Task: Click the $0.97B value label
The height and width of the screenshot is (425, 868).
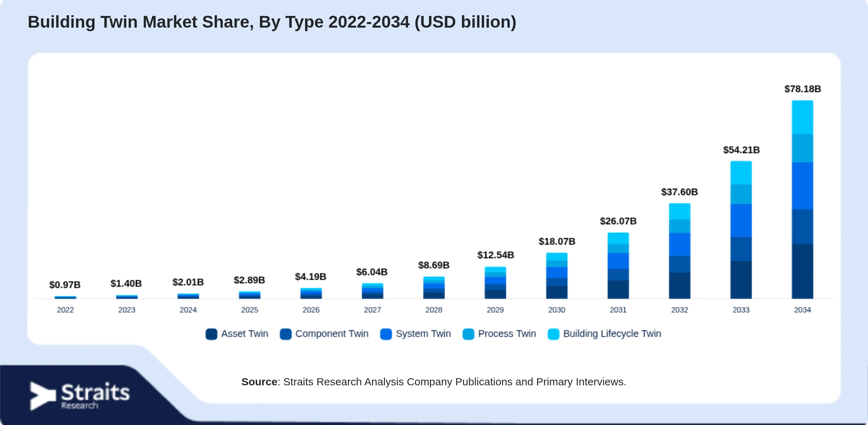Action: tap(65, 285)
